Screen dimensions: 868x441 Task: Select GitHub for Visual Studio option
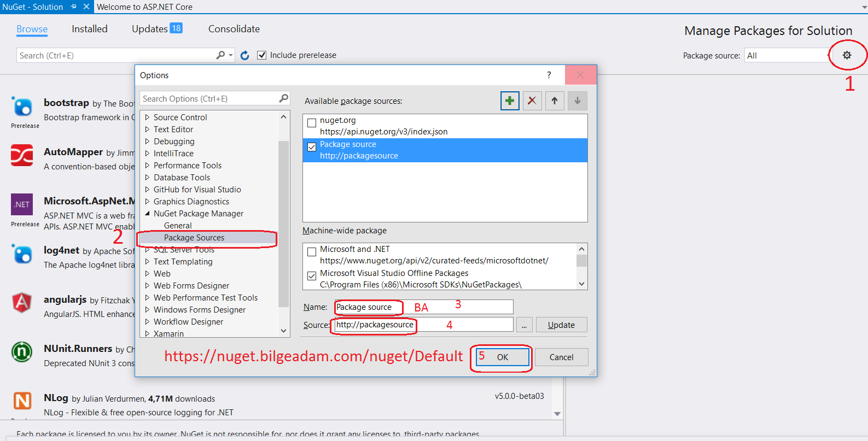pyautogui.click(x=197, y=189)
